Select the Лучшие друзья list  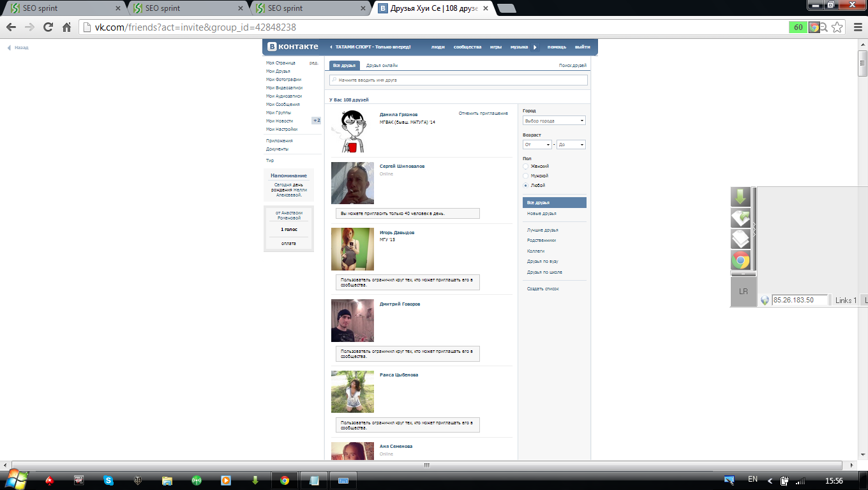tap(542, 230)
